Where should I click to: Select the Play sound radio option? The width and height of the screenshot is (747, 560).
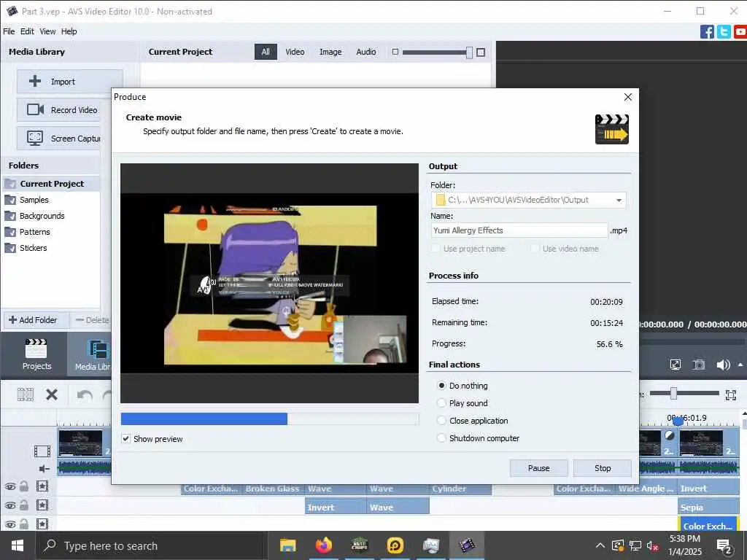tap(441, 402)
